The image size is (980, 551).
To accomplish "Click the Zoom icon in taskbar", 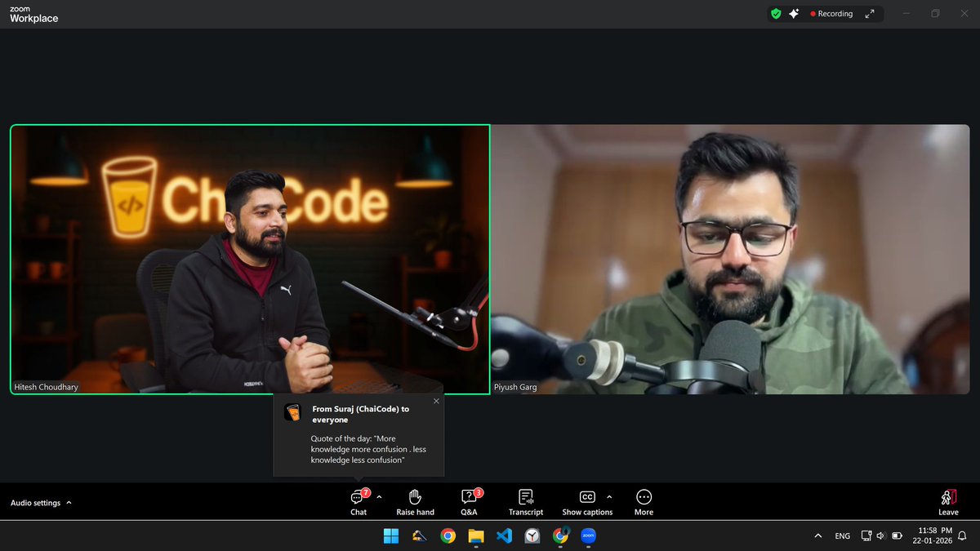I will pyautogui.click(x=589, y=536).
